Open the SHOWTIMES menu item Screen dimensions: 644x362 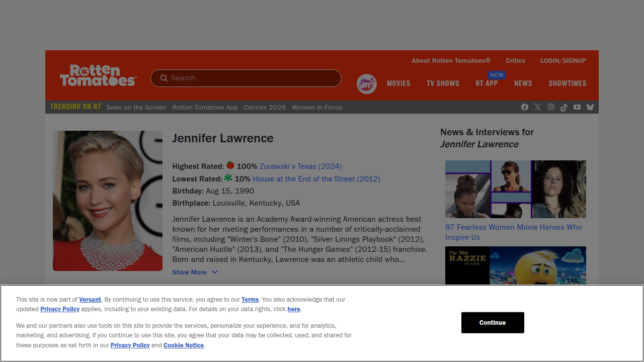[x=568, y=83]
